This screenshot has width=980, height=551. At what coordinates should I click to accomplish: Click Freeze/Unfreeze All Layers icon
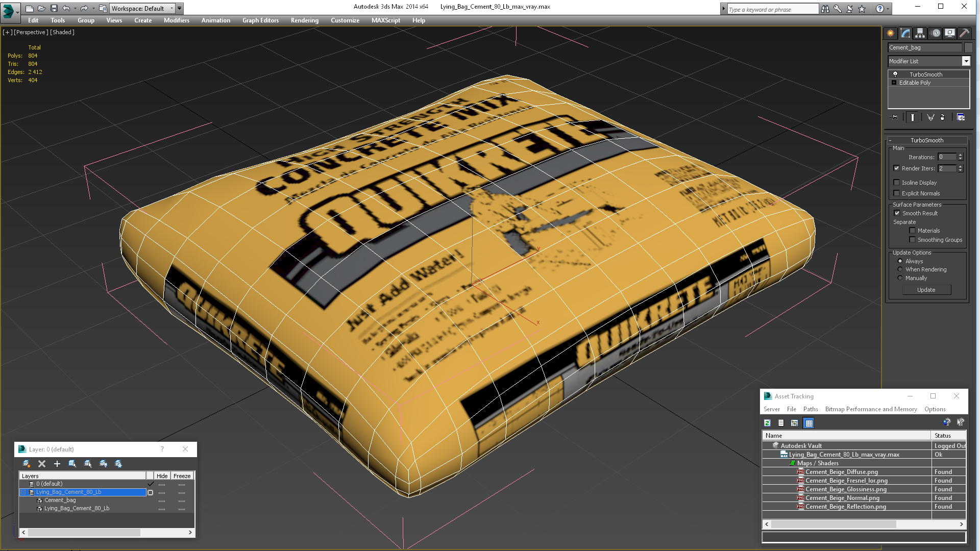coord(118,464)
